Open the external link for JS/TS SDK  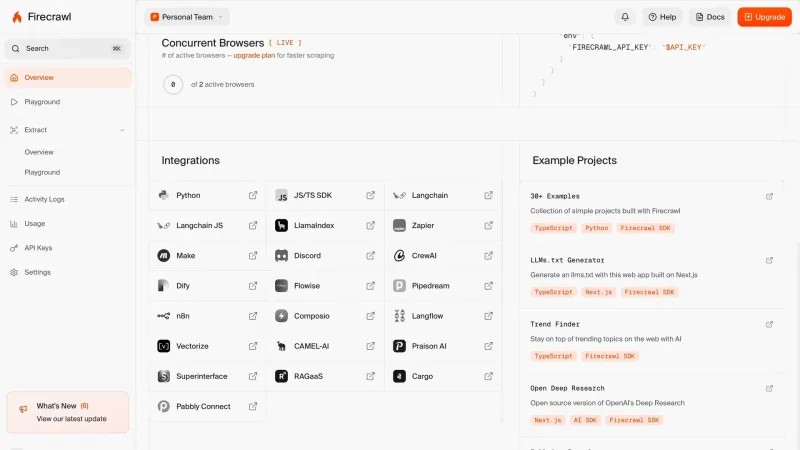tap(370, 195)
